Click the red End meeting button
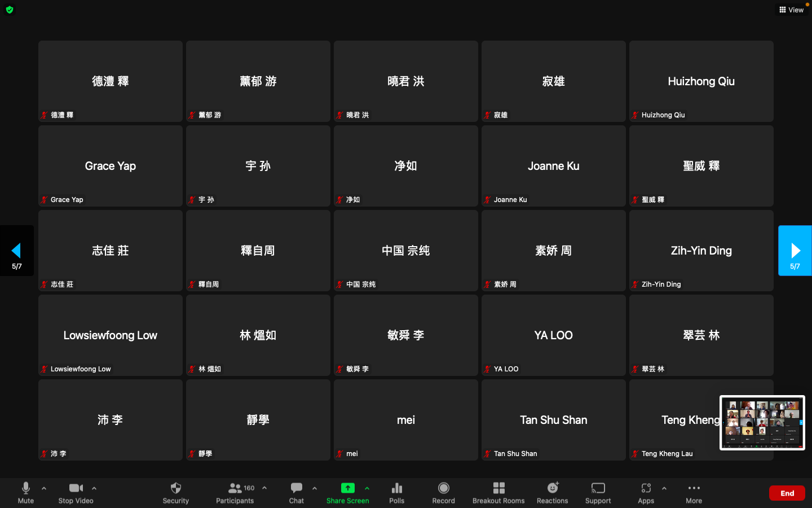The image size is (812, 508). pyautogui.click(x=787, y=493)
